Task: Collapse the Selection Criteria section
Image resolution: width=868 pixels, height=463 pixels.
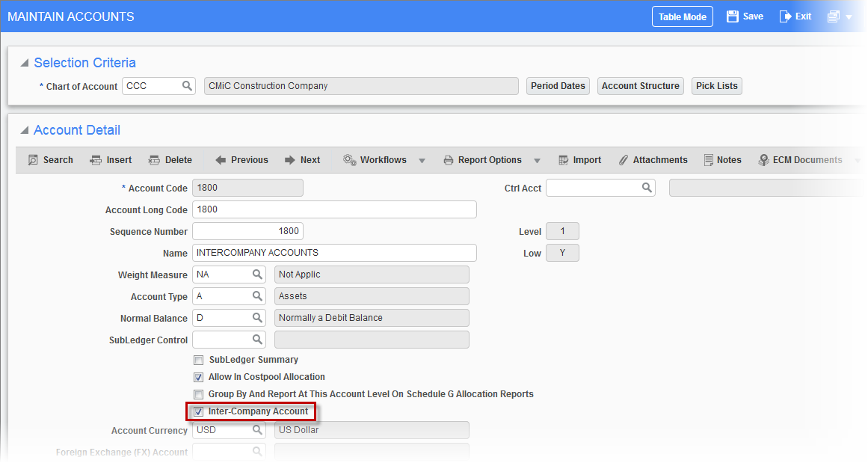Action: point(25,63)
